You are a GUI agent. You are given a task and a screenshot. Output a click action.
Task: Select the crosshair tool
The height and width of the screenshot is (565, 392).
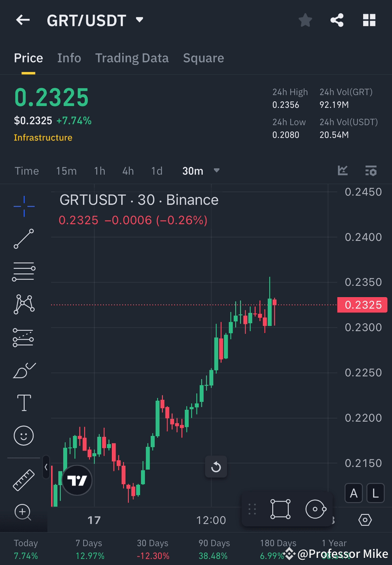(x=24, y=206)
